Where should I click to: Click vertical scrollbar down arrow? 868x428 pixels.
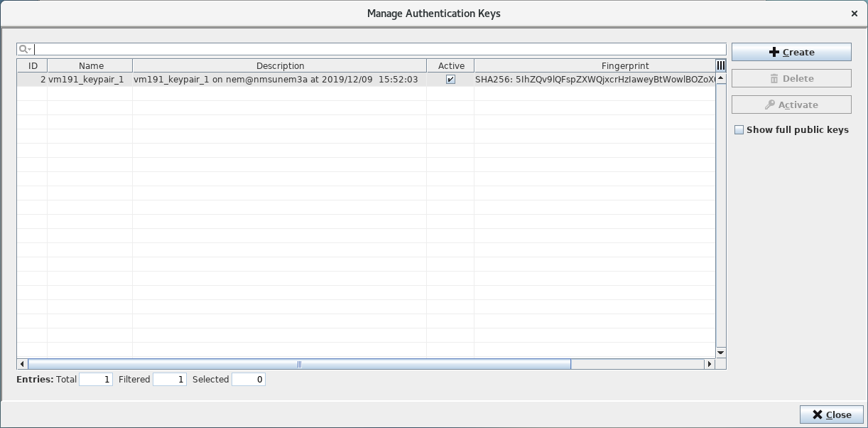720,353
